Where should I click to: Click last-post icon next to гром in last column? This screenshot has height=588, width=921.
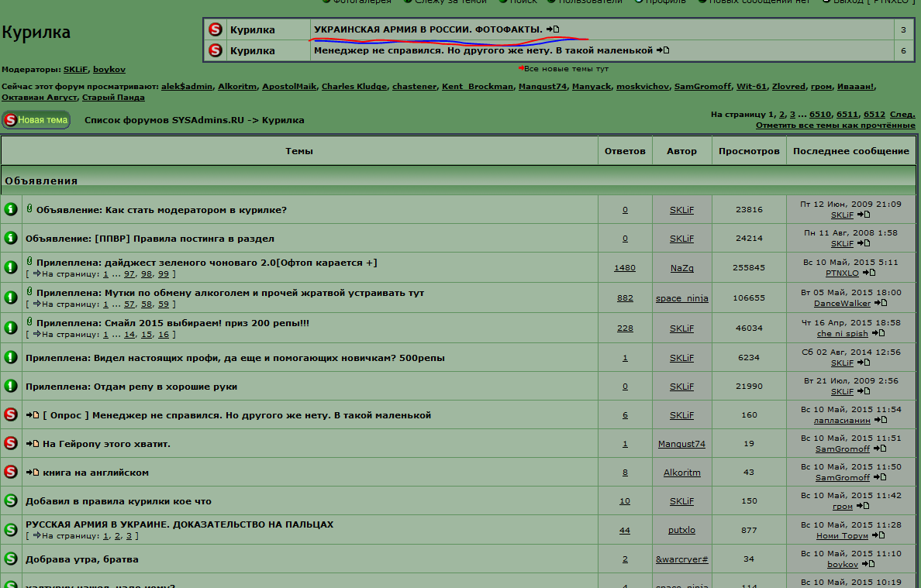(862, 506)
